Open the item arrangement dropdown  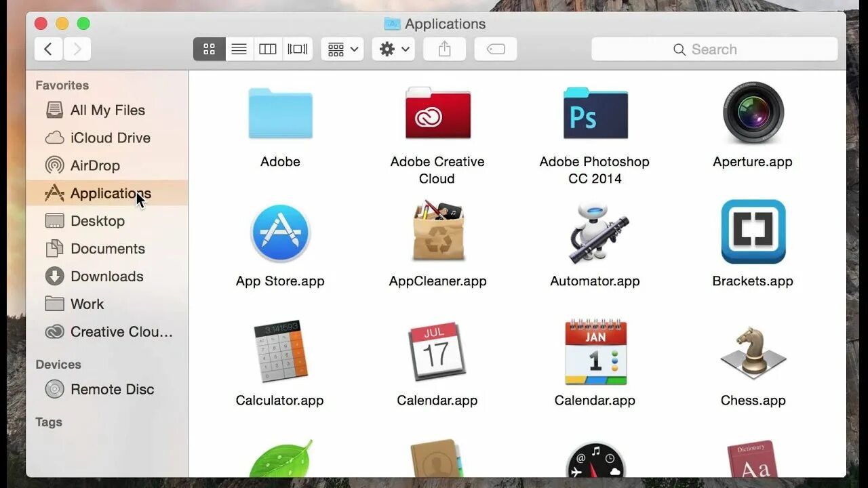coord(342,49)
